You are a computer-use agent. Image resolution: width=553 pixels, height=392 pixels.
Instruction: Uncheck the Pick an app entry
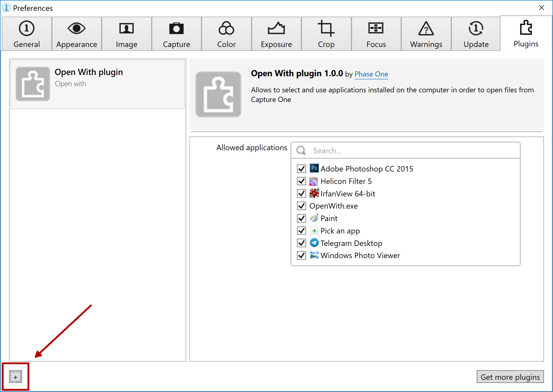click(x=301, y=231)
